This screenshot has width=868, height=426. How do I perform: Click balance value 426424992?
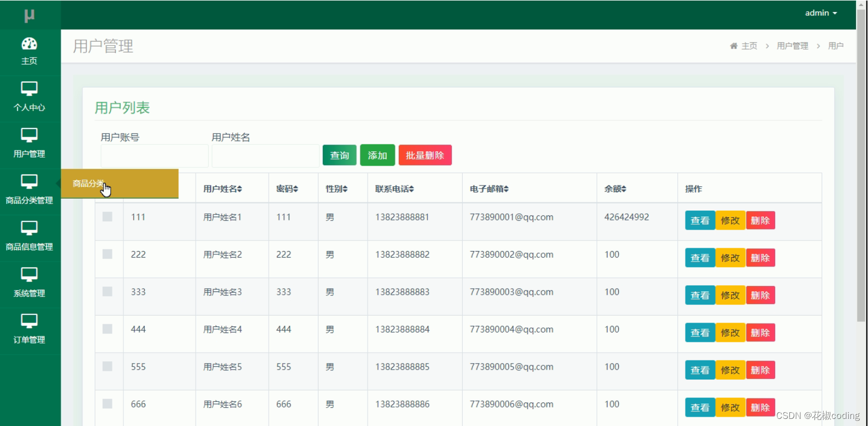point(627,217)
